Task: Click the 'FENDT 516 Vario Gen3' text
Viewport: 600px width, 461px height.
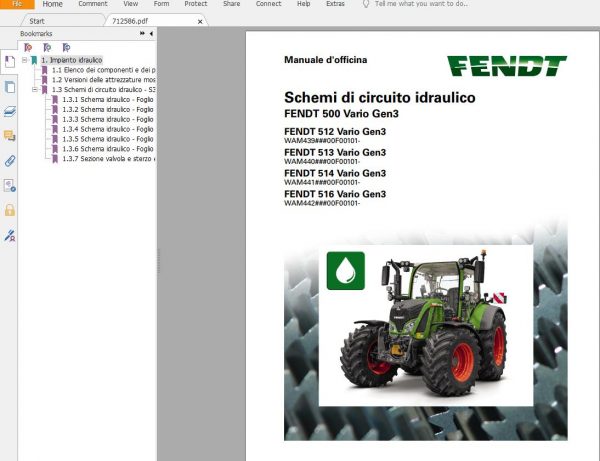Action: tap(335, 194)
